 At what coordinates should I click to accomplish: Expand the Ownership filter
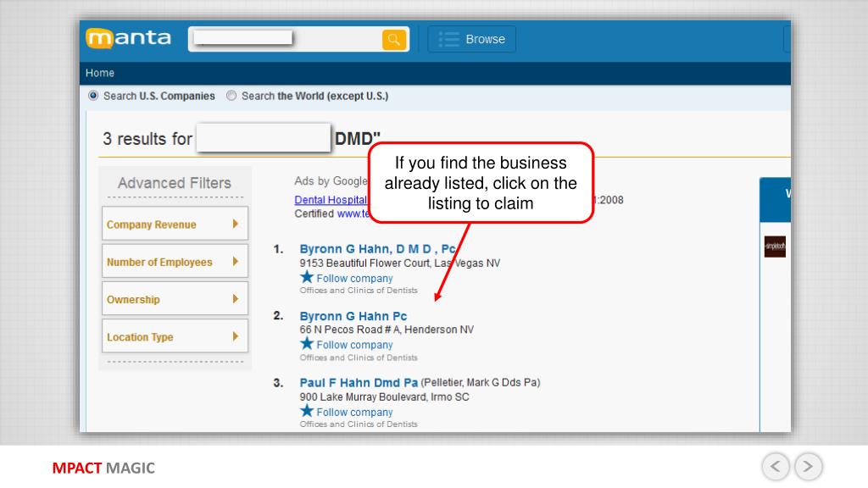tap(175, 299)
